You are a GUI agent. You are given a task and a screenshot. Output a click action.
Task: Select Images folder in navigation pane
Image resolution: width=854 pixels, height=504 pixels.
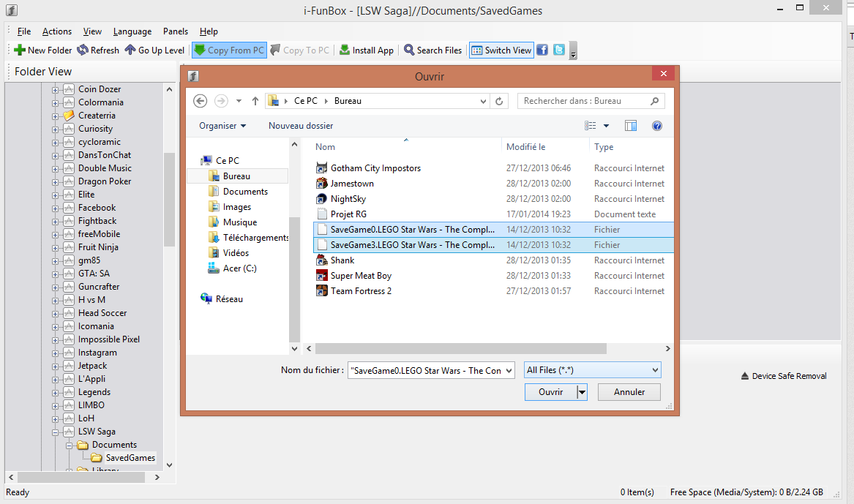pos(237,207)
